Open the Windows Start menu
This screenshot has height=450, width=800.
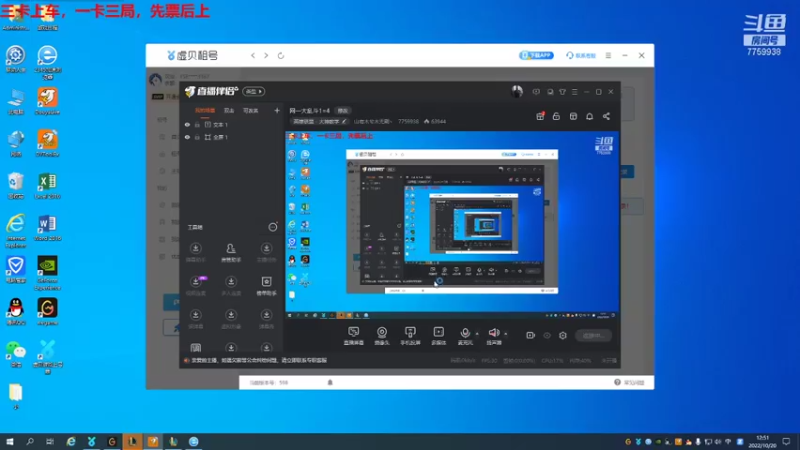(x=9, y=441)
